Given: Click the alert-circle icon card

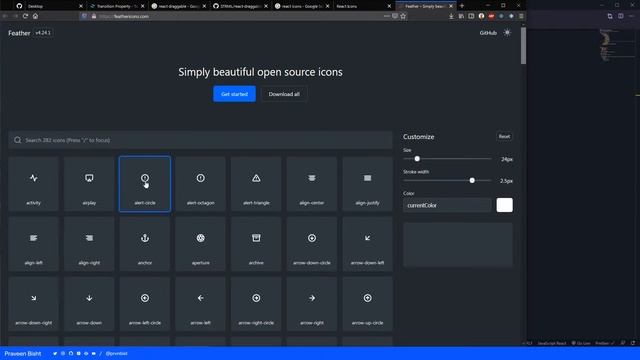Looking at the screenshot, I should [x=145, y=184].
